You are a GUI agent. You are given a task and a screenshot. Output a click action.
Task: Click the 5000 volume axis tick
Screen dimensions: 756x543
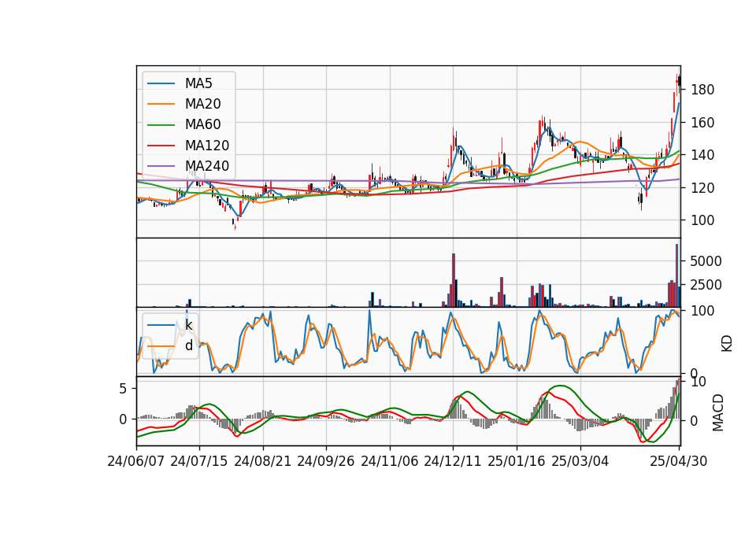(x=706, y=261)
